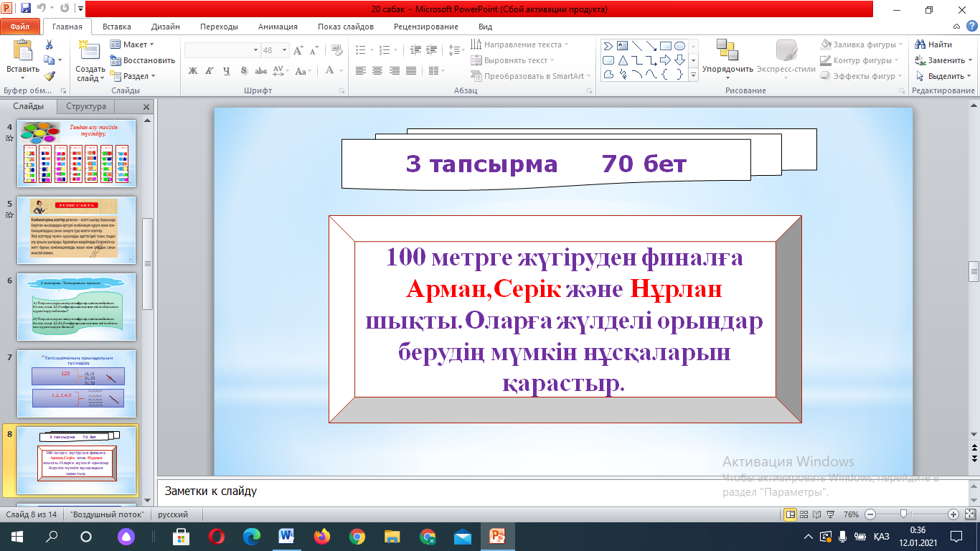The image size is (980, 551).
Task: Select the Format Painter brush
Action: pyautogui.click(x=49, y=75)
